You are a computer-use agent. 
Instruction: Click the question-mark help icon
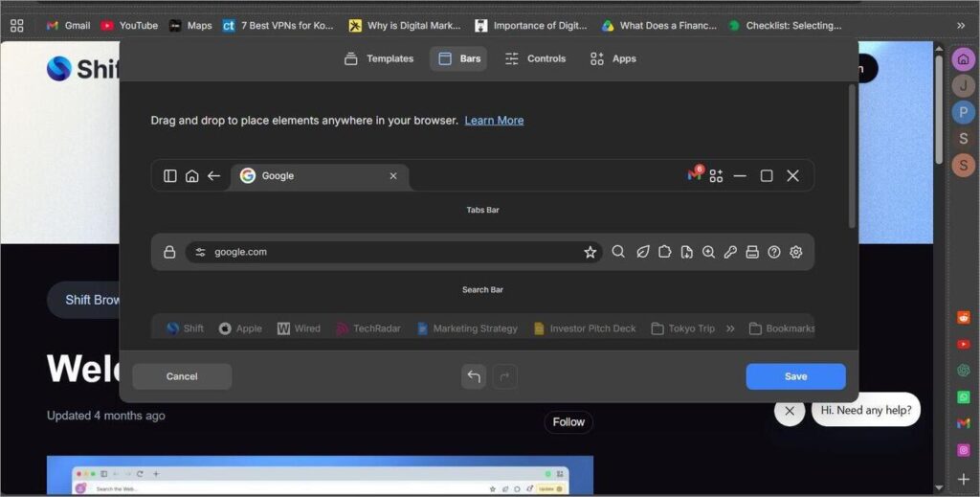click(x=774, y=252)
